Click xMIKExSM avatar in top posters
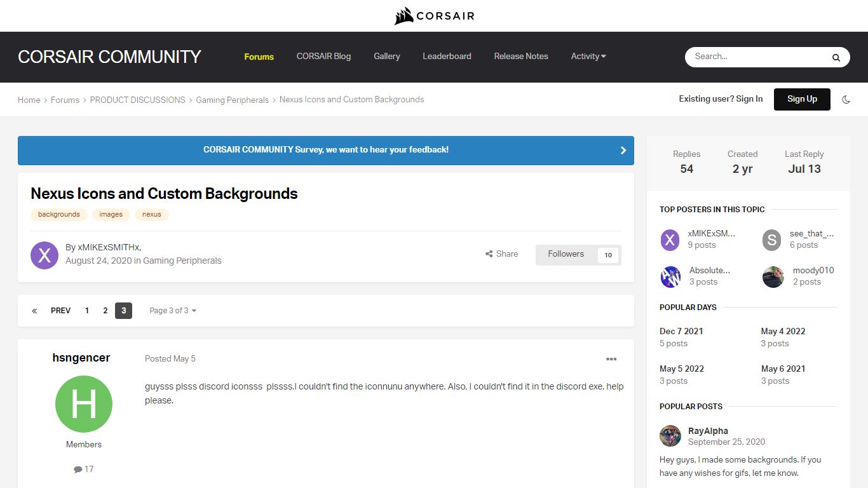The image size is (868, 488). tap(670, 240)
